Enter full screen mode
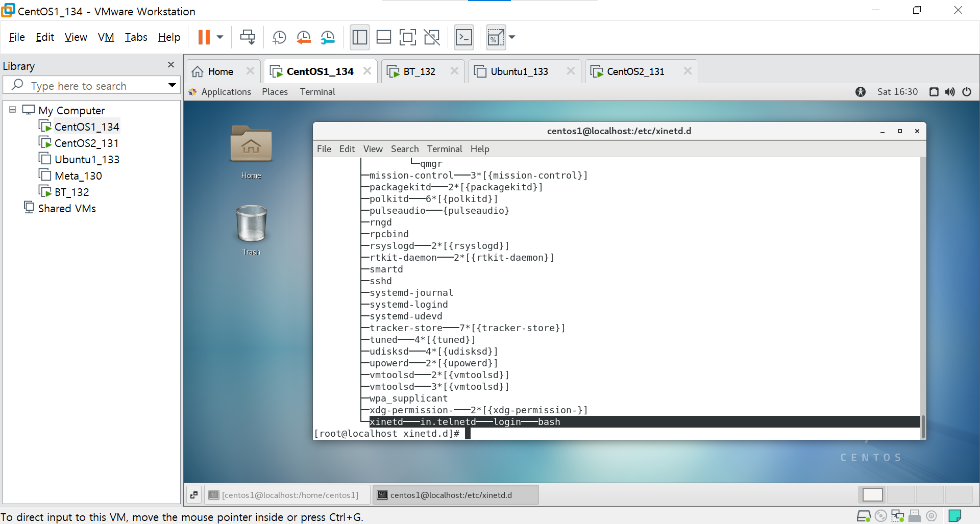The width and height of the screenshot is (980, 524). [x=407, y=37]
